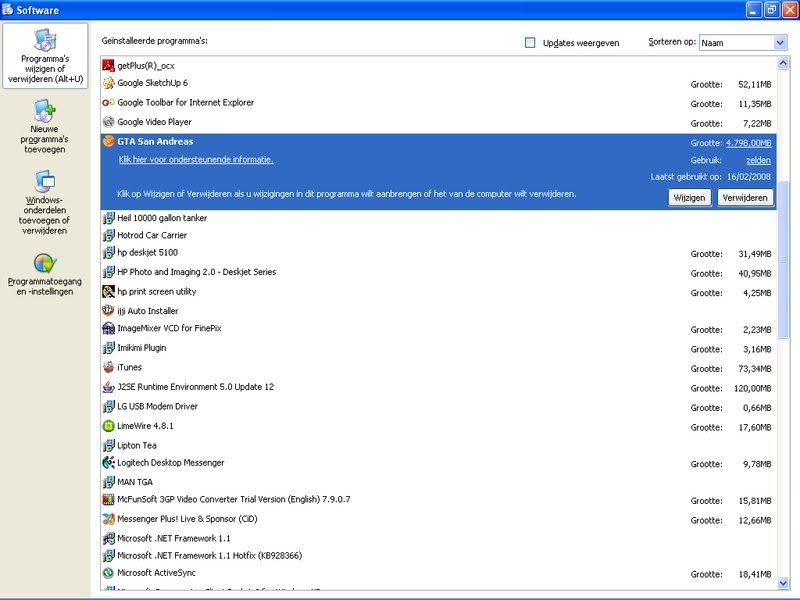Restore down the Software window
Viewport: 800px width, 600px height.
point(771,9)
